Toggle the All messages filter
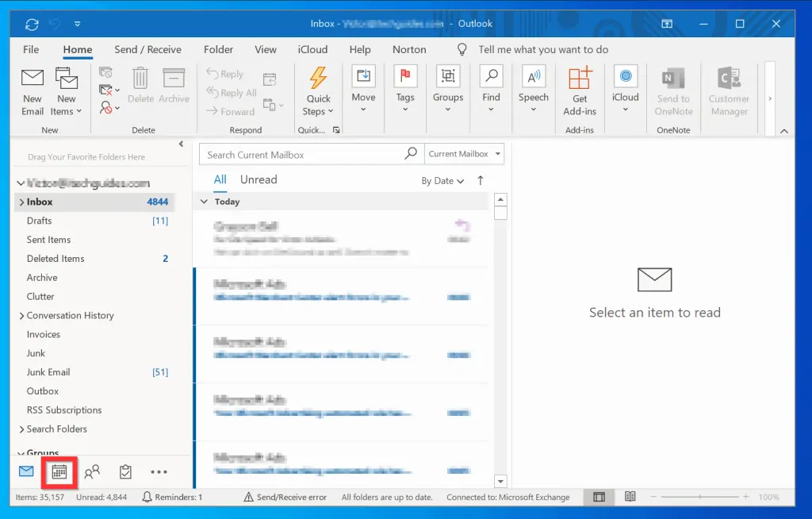812x519 pixels. click(x=220, y=179)
